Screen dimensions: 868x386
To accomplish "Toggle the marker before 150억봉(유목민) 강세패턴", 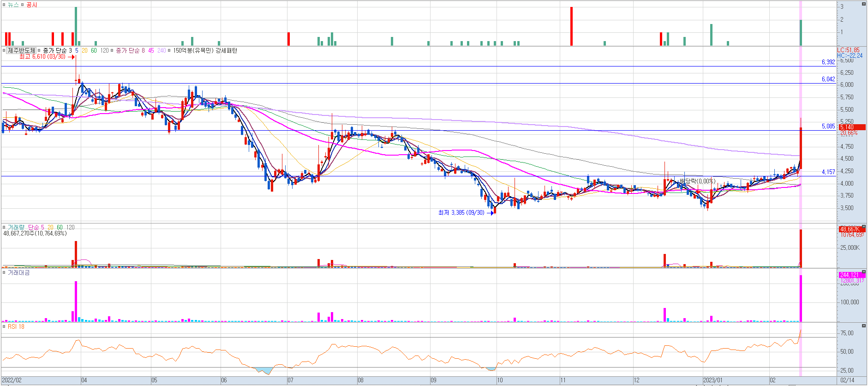I will (x=169, y=50).
